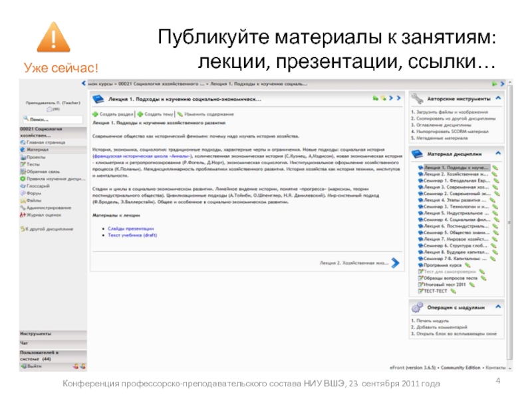Viewport: 532px width, 399px height.
Task: Click Выйти to log out
Action: point(35,366)
